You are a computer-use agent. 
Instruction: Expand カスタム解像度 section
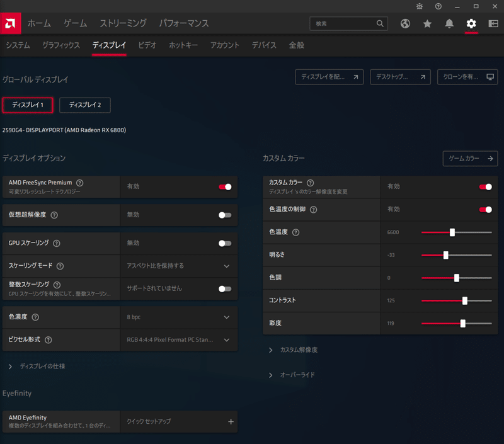tap(293, 350)
